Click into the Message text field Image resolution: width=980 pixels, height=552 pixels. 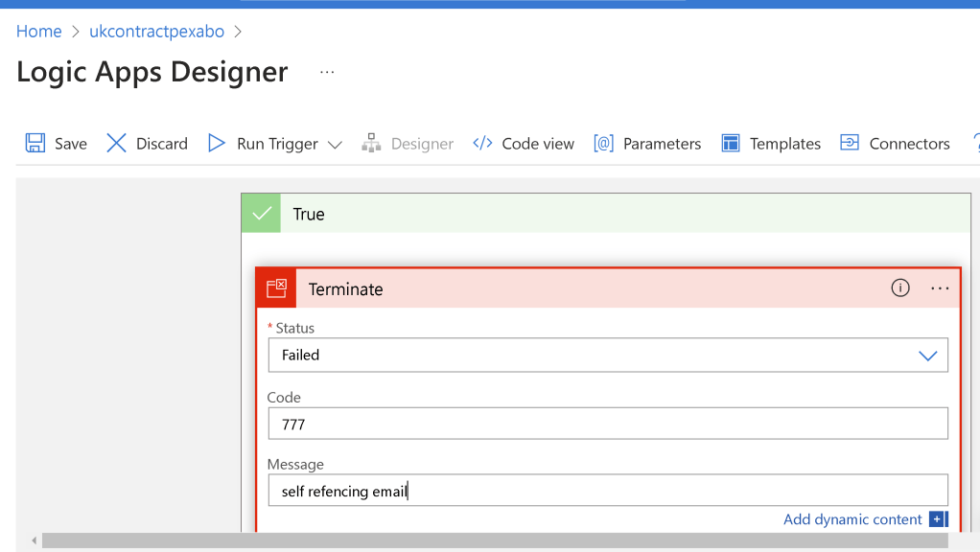click(608, 490)
